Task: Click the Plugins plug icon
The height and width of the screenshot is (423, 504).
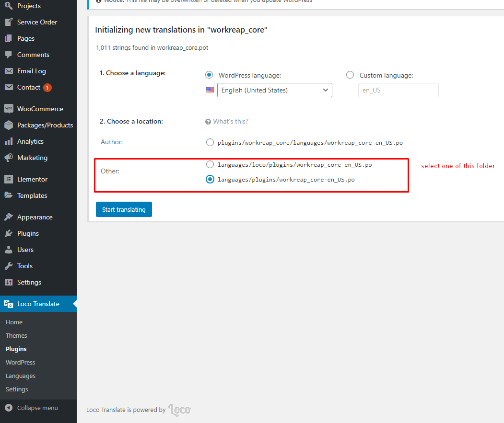Action: click(x=9, y=233)
